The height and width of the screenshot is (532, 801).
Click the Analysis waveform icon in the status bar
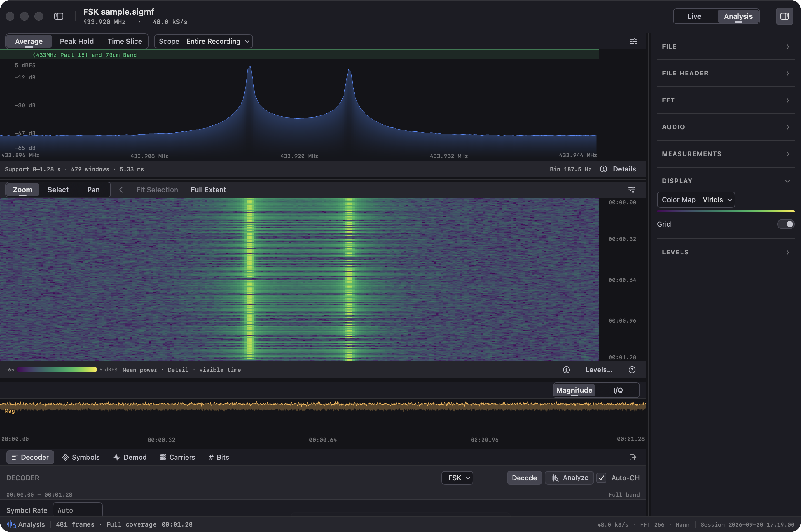pos(12,524)
